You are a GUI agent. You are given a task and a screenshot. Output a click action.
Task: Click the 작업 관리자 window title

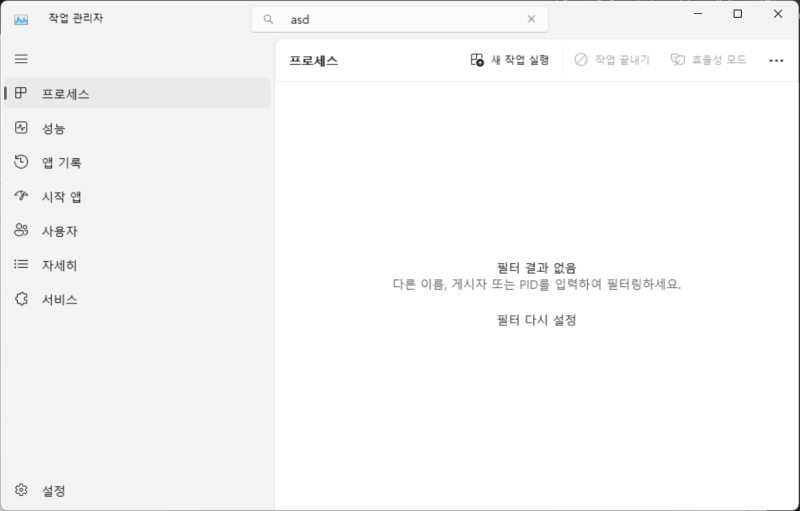[x=76, y=18]
